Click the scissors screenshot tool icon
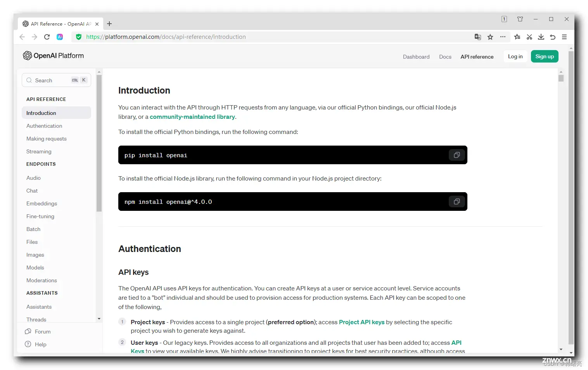This screenshot has width=588, height=370. click(529, 37)
